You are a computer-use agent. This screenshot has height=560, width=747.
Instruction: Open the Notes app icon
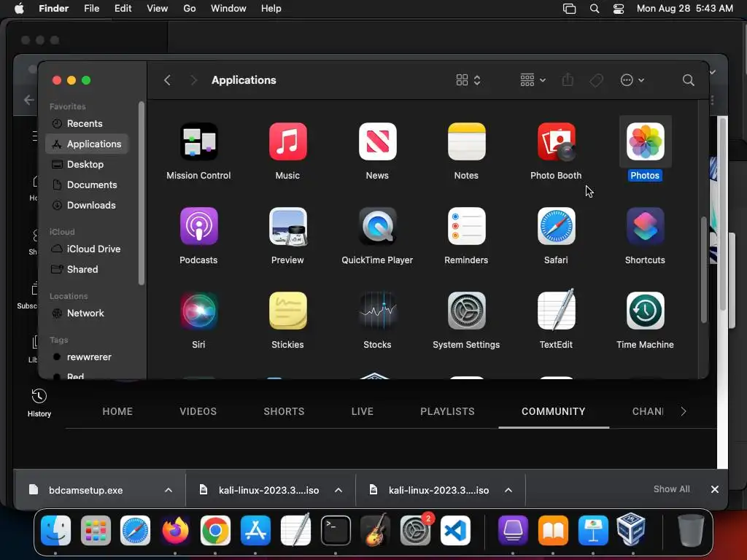pyautogui.click(x=466, y=141)
